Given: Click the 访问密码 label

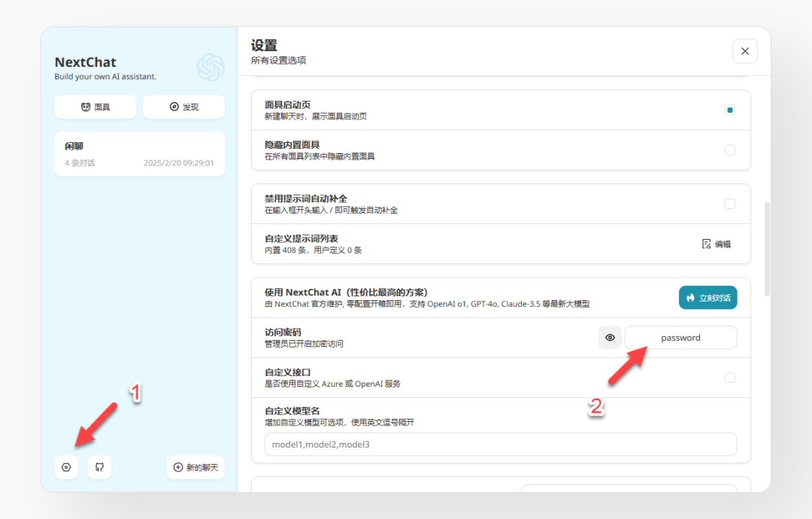Looking at the screenshot, I should click(x=283, y=332).
